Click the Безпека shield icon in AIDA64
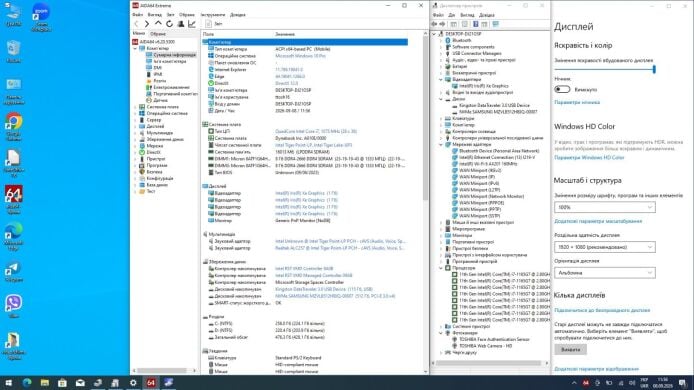The width and height of the screenshot is (694, 390). point(142,172)
